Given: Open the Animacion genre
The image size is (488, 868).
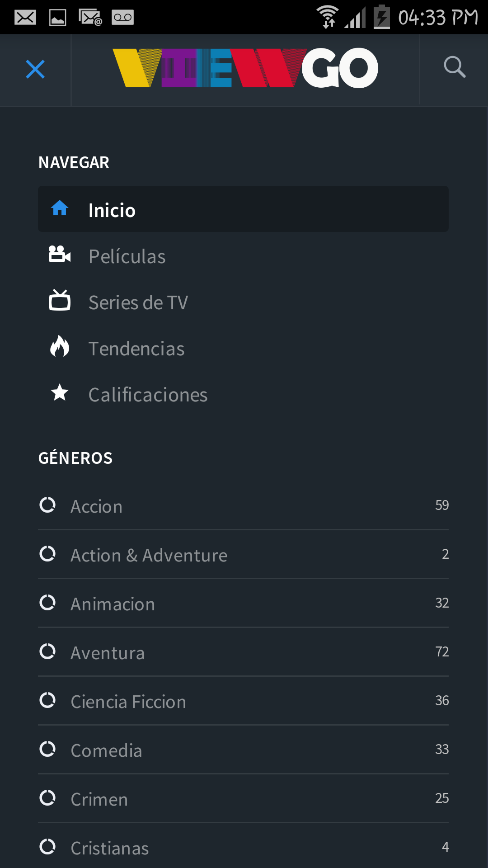Looking at the screenshot, I should 113,604.
